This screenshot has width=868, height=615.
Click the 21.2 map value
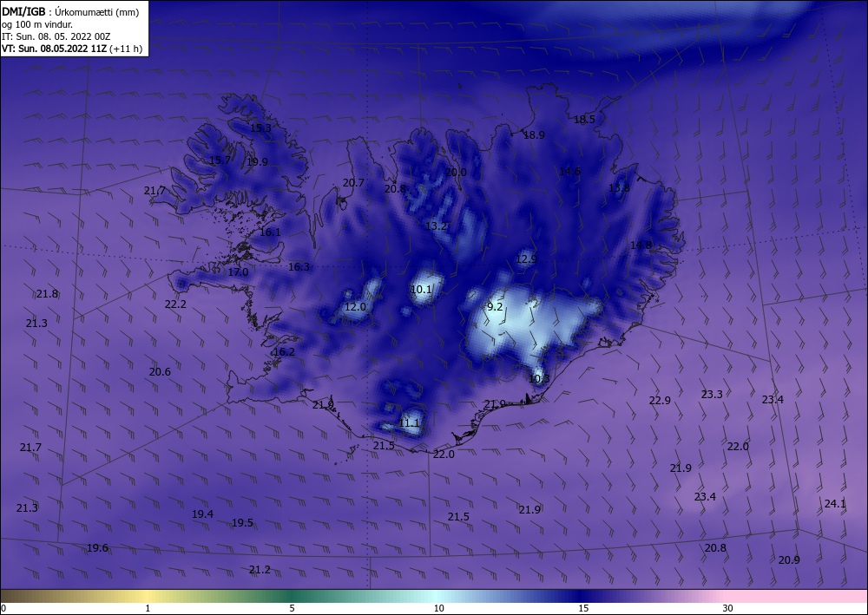tap(260, 569)
